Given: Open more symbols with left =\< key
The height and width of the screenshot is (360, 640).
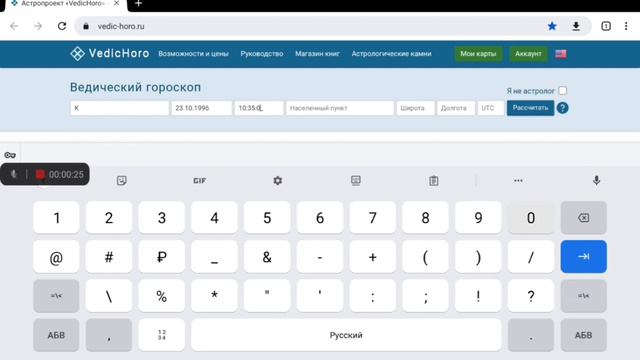Looking at the screenshot, I should (x=56, y=296).
